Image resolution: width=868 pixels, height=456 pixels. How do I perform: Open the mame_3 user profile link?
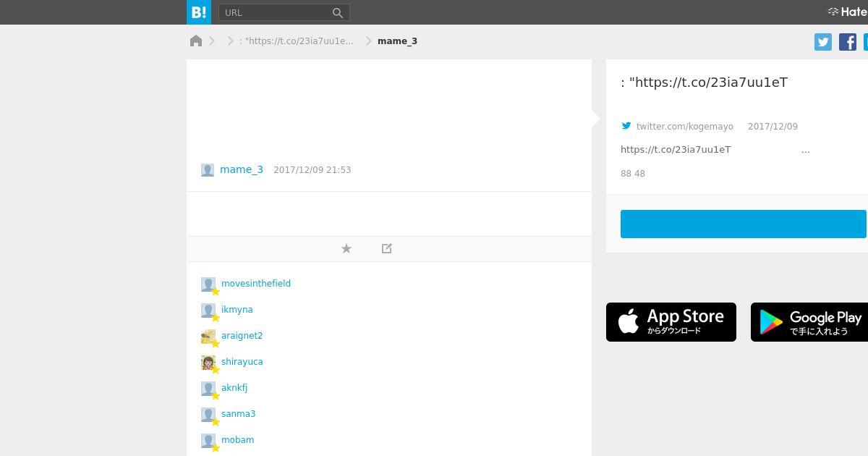(x=242, y=169)
